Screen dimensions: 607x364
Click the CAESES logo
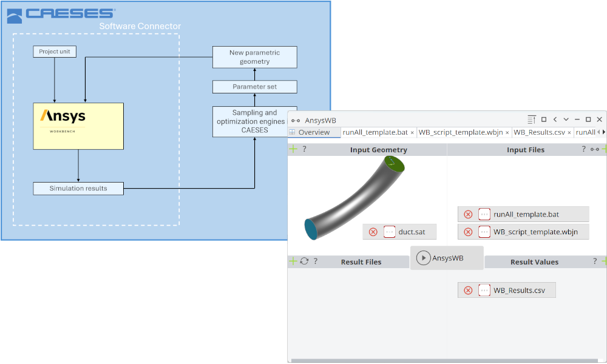pos(61,15)
